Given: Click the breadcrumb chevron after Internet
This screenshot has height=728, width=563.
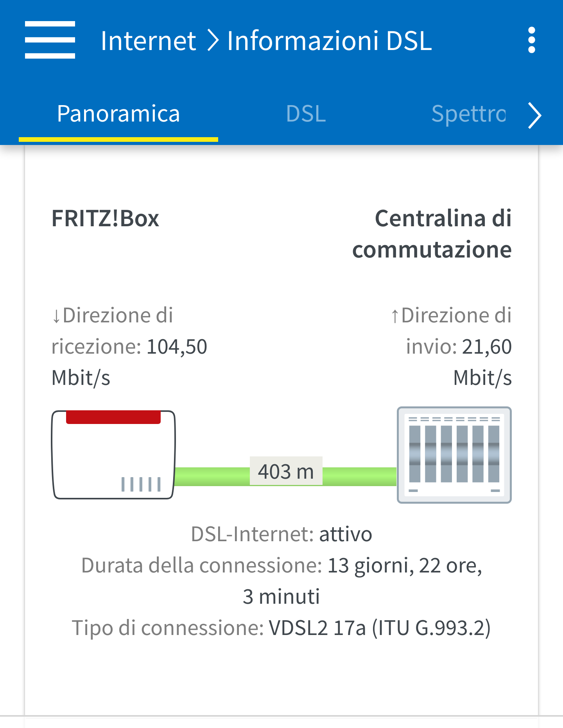Looking at the screenshot, I should click(213, 40).
